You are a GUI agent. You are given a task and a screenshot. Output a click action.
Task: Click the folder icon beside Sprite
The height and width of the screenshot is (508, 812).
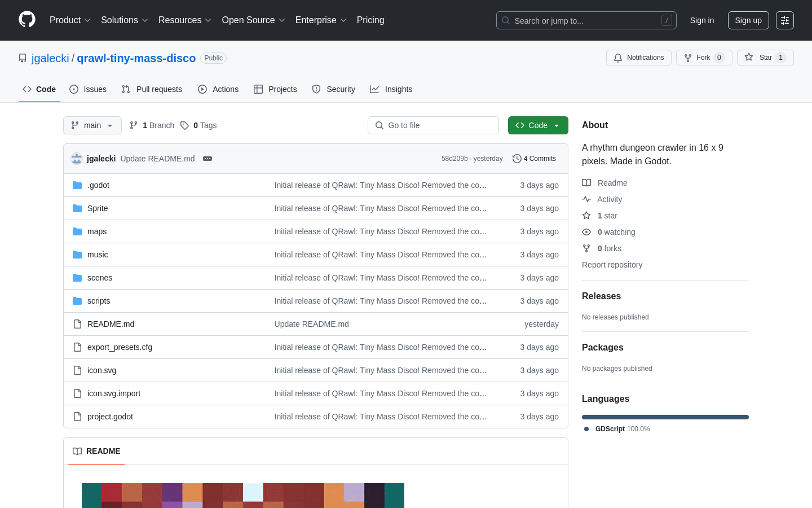click(x=77, y=208)
